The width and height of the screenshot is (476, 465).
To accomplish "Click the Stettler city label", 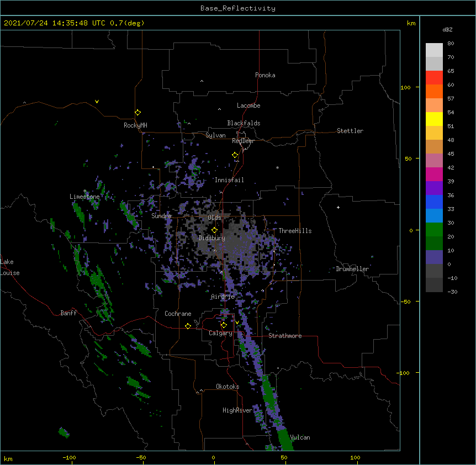I will coord(350,131).
